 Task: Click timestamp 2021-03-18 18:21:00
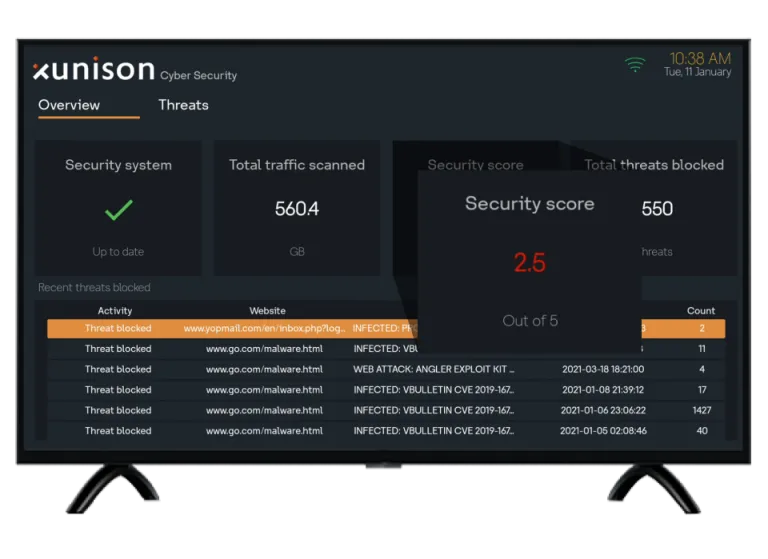click(x=603, y=369)
